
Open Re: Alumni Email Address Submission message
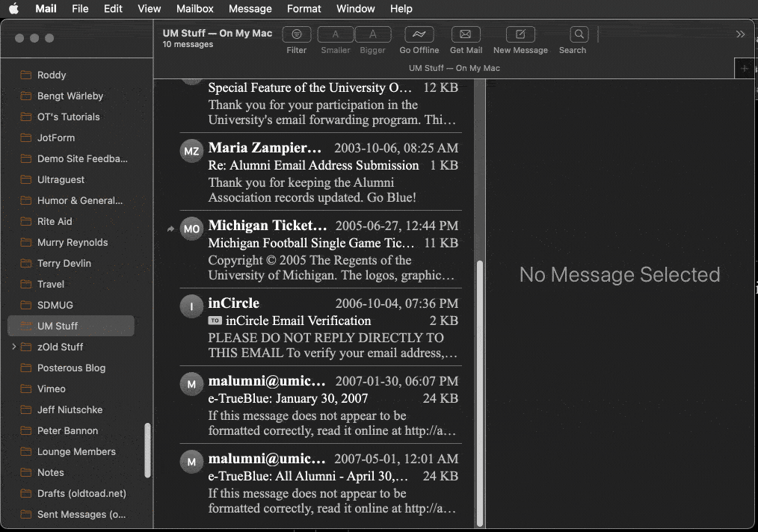click(x=321, y=172)
